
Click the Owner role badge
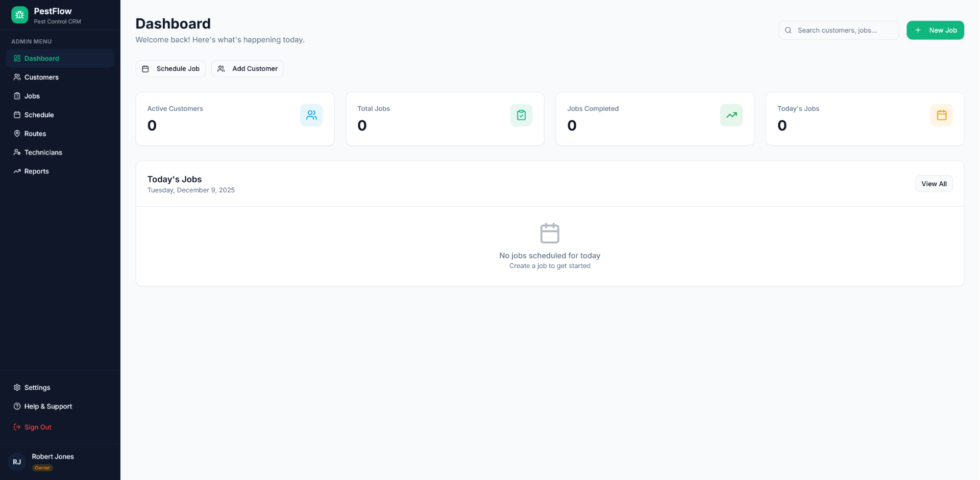42,468
